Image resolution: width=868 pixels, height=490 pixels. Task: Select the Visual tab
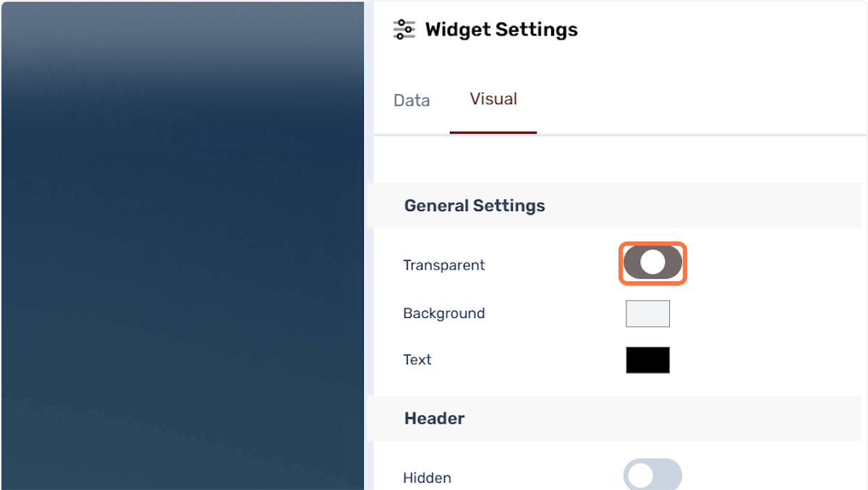tap(493, 99)
